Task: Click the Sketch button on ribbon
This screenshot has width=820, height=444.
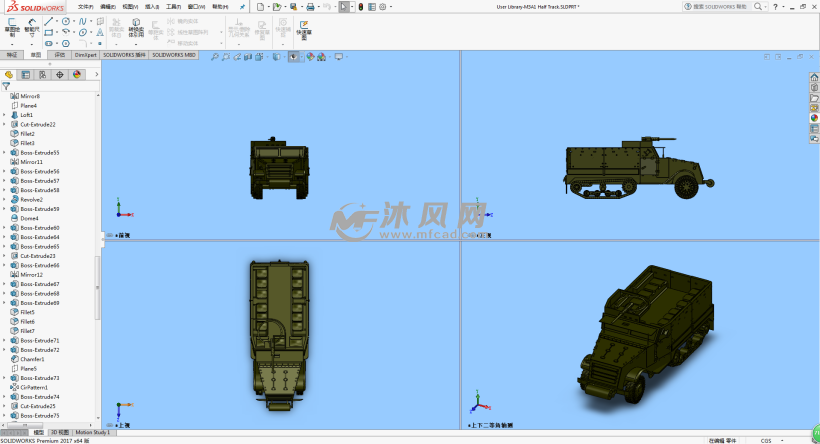Action: coord(12,27)
